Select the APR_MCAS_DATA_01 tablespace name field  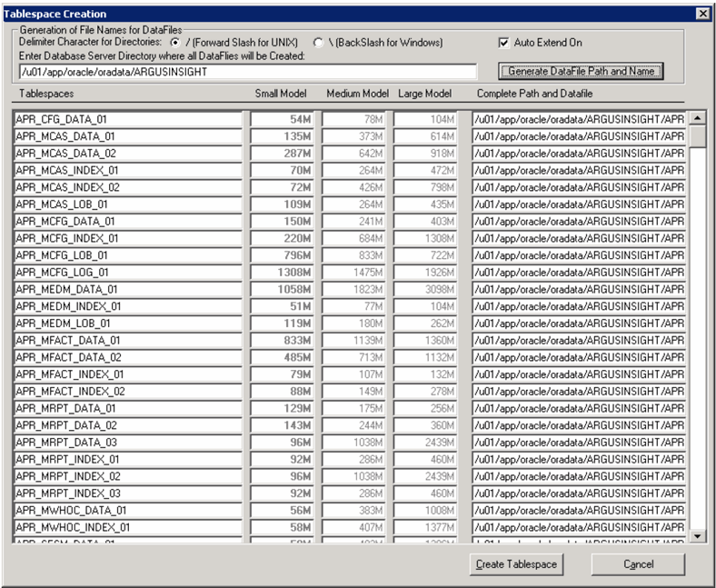click(128, 136)
